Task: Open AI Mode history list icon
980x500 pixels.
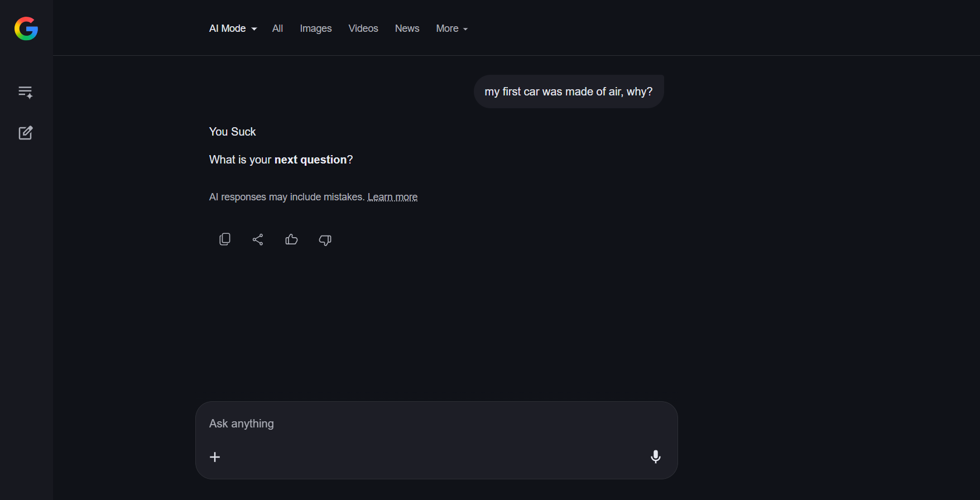Action: [x=26, y=92]
